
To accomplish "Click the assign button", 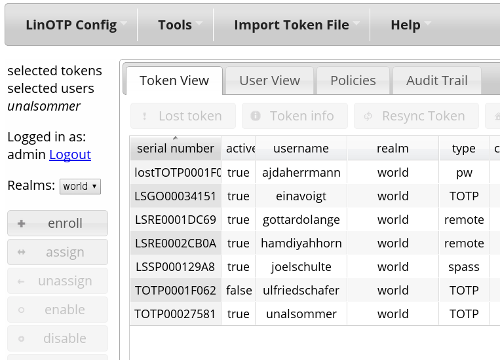I will [57, 252].
